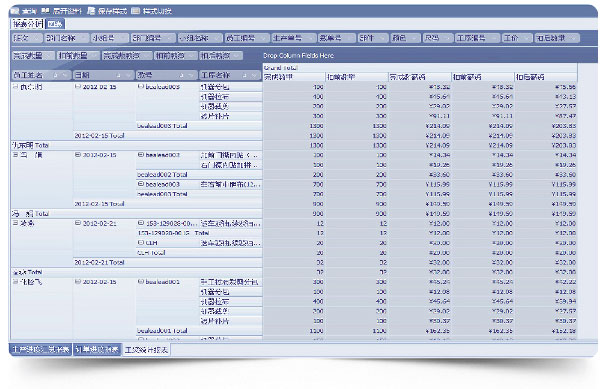Open filter dropdown on 颜色 field
The image size is (607, 389).
(x=415, y=38)
